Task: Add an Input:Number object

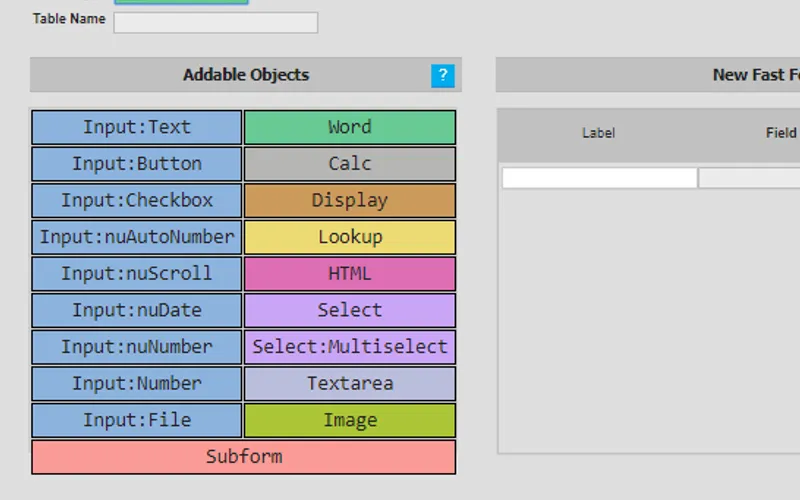Action: pos(137,383)
